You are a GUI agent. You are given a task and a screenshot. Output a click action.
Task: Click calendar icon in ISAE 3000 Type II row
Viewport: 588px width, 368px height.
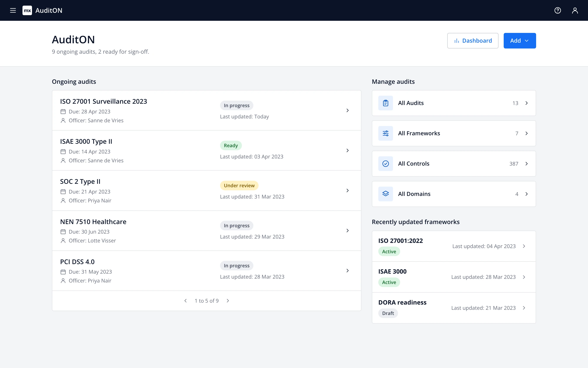coord(63,152)
